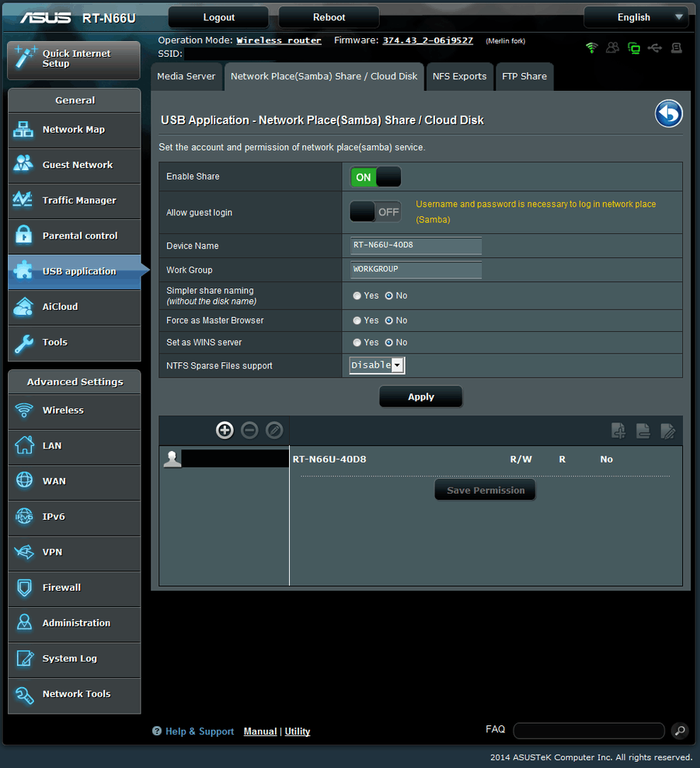Viewport: 700px width, 768px height.
Task: Click the wireless signal status icon
Action: click(x=592, y=47)
